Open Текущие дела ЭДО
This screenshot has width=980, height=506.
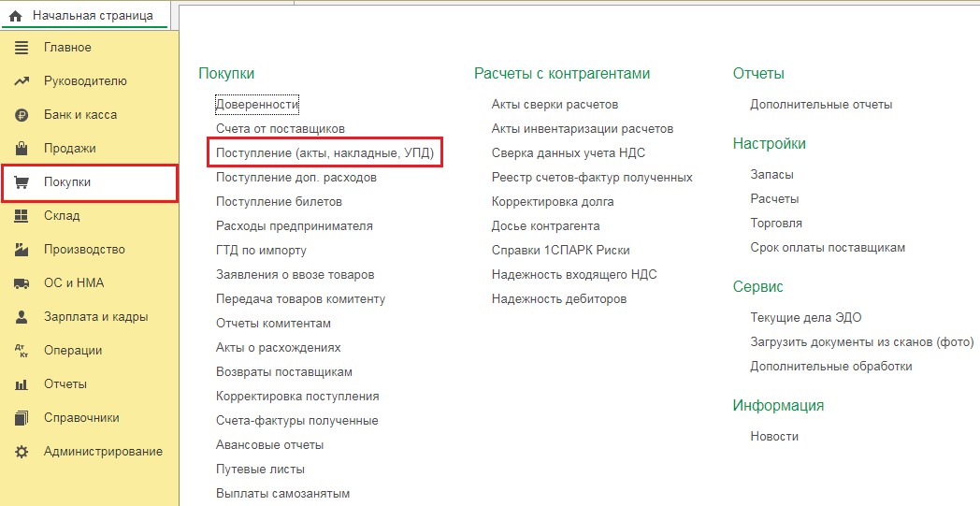point(806,318)
